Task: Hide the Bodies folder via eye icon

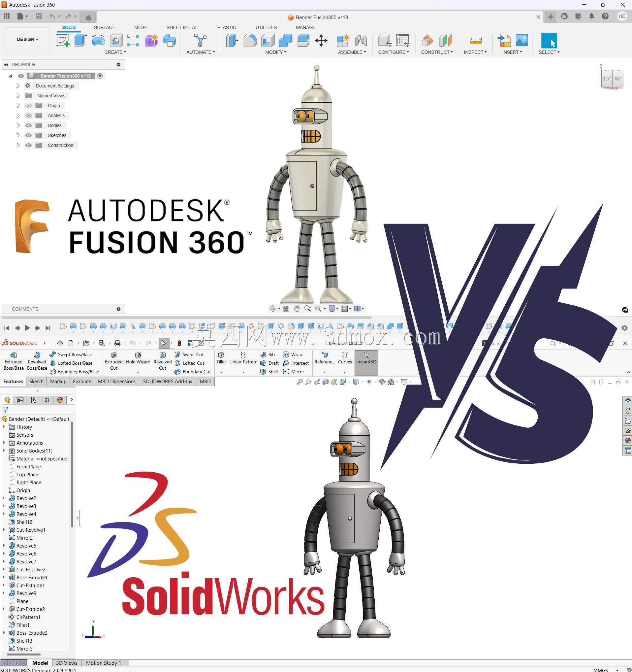Action: pyautogui.click(x=29, y=125)
